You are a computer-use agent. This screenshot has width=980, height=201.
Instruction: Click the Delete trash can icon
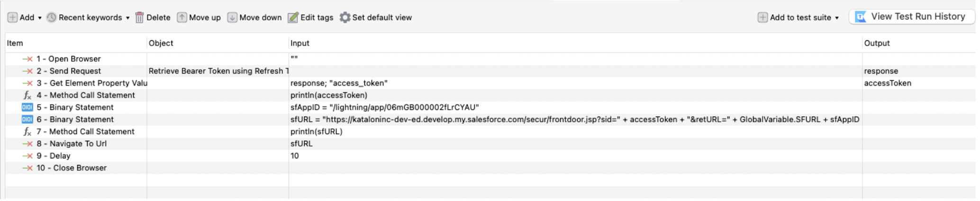point(139,18)
